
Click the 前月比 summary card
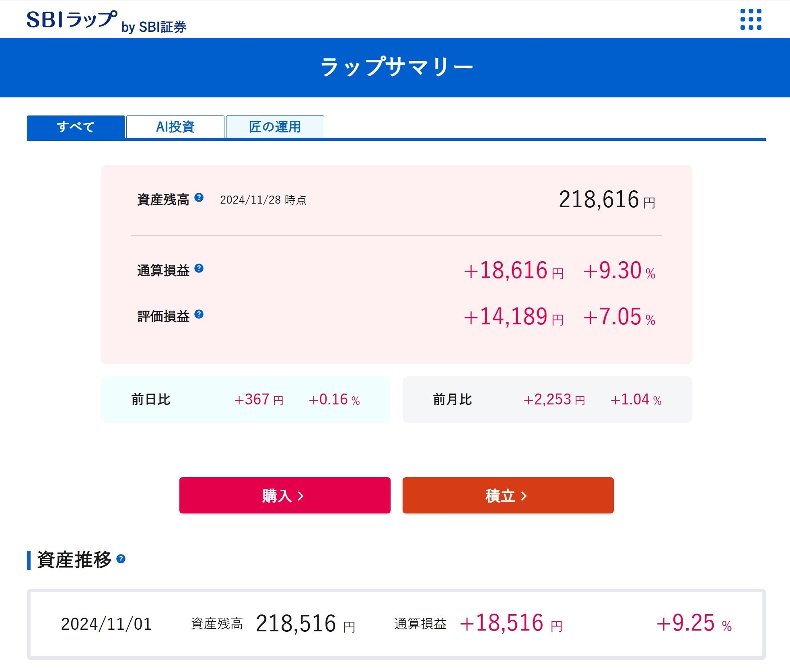point(547,400)
